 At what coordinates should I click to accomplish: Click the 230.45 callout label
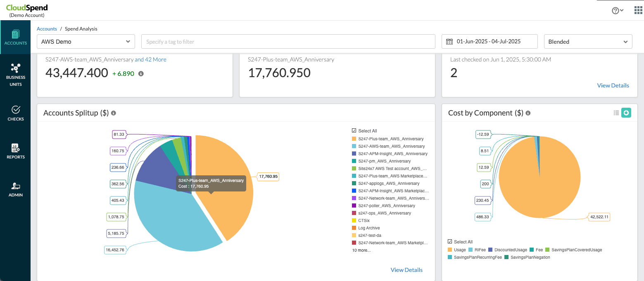pyautogui.click(x=483, y=200)
